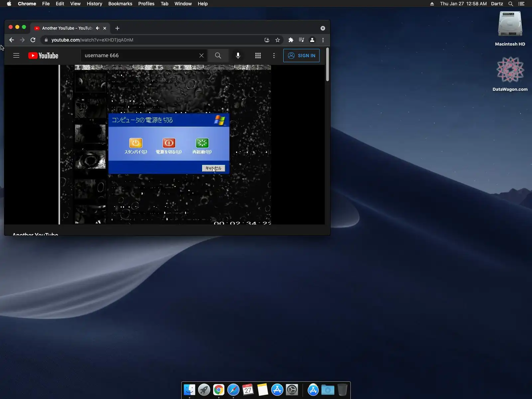Screen dimensions: 532x399
Task: Click the YouTube page scrollbar
Action: [x=328, y=65]
